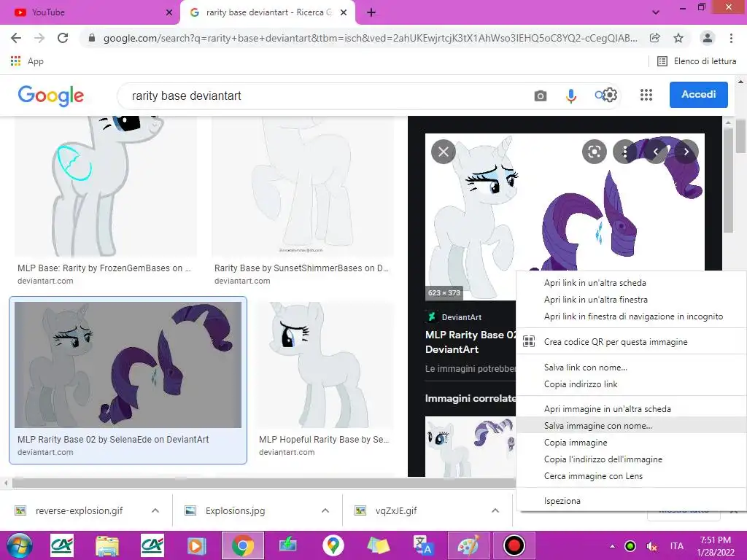Choose Salva link con nome
Screen dimensions: 747x560
coord(631,367)
